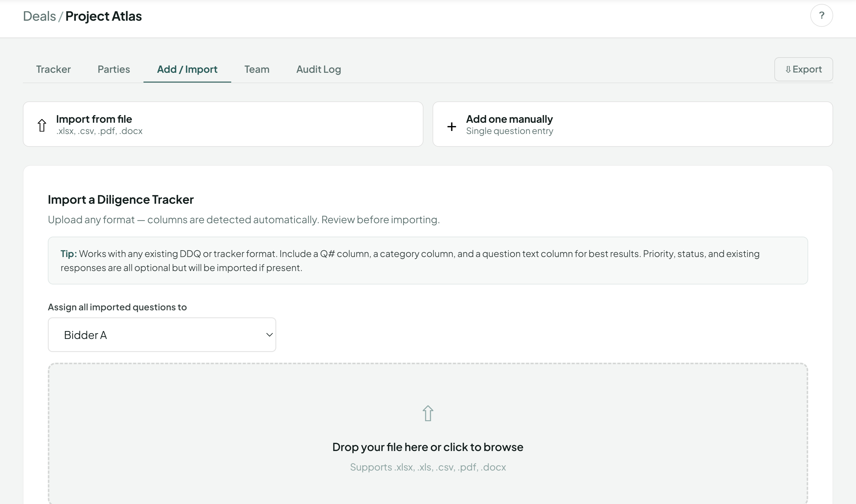This screenshot has width=856, height=504.
Task: Select the Add one manually card
Action: pyautogui.click(x=632, y=124)
